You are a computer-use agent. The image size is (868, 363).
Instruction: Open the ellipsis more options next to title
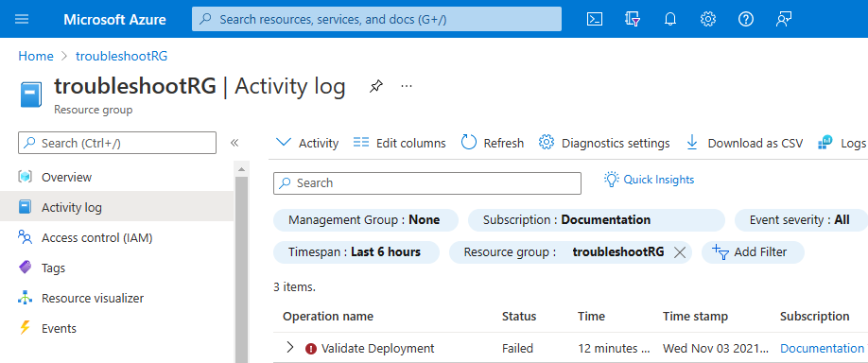(x=407, y=86)
